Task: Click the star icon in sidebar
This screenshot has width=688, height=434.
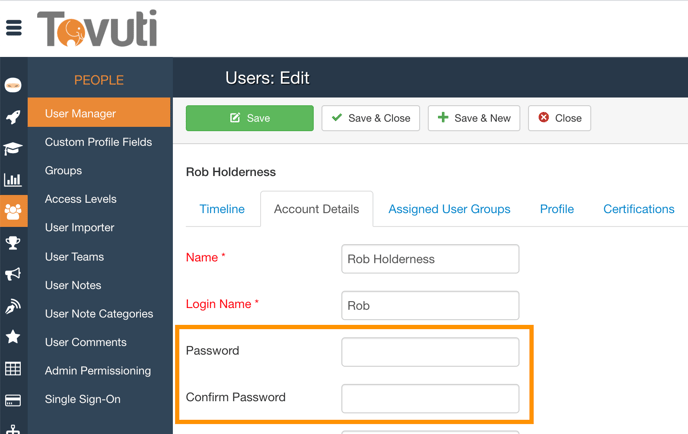Action: tap(13, 337)
